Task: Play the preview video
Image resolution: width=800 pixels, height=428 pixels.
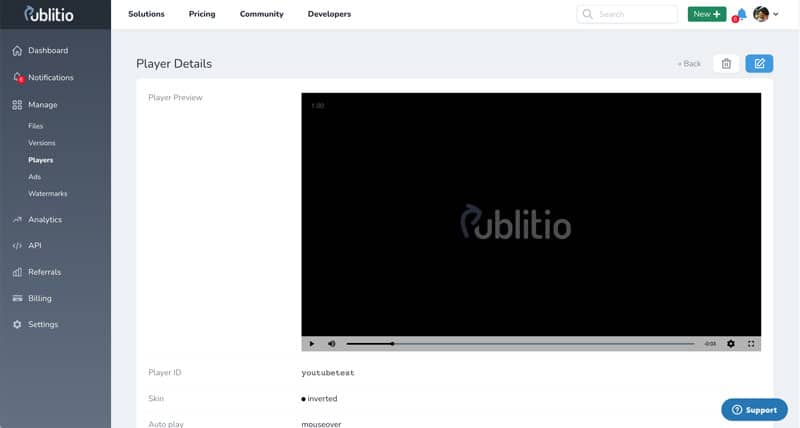Action: click(312, 344)
